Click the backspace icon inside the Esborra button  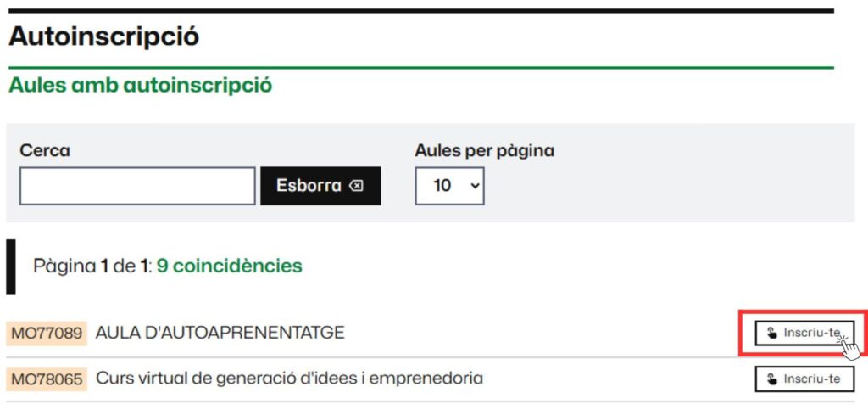click(356, 186)
